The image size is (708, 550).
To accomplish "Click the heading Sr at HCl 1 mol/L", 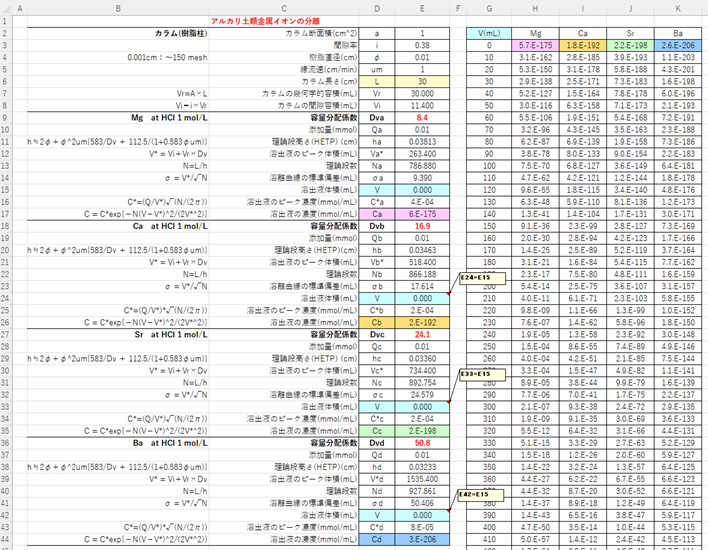I will (171, 335).
